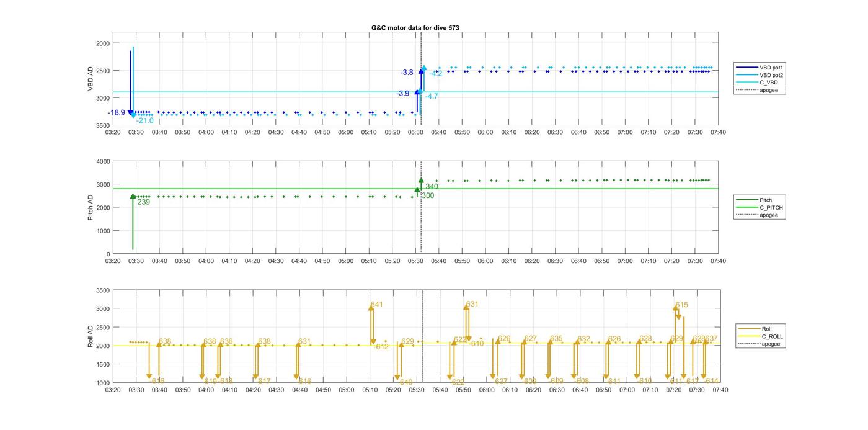Screen dimensions: 868x430
Task: Click 'apogee' in the VBD legend
Action: pos(769,90)
